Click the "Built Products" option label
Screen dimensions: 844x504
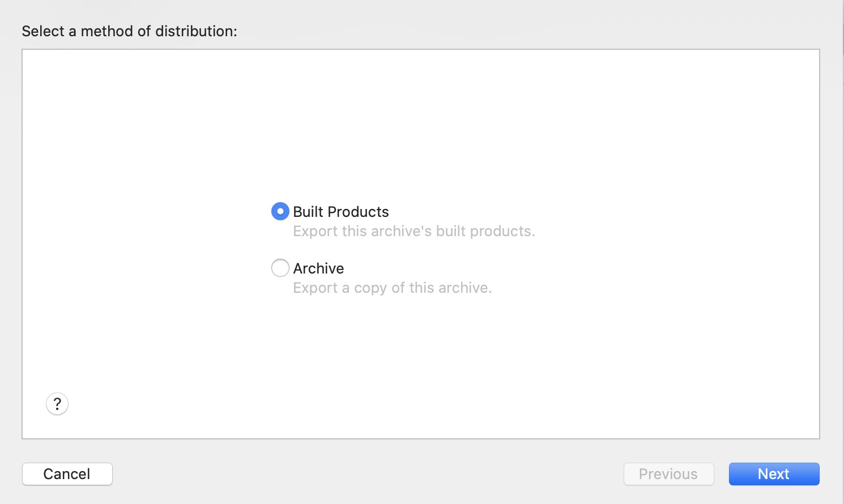click(x=341, y=212)
